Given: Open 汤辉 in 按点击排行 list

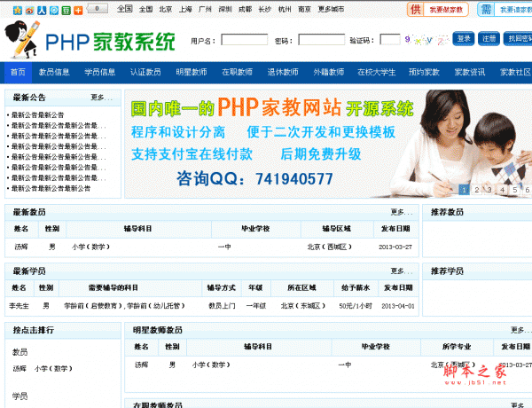Looking at the screenshot, I should pos(20,368).
